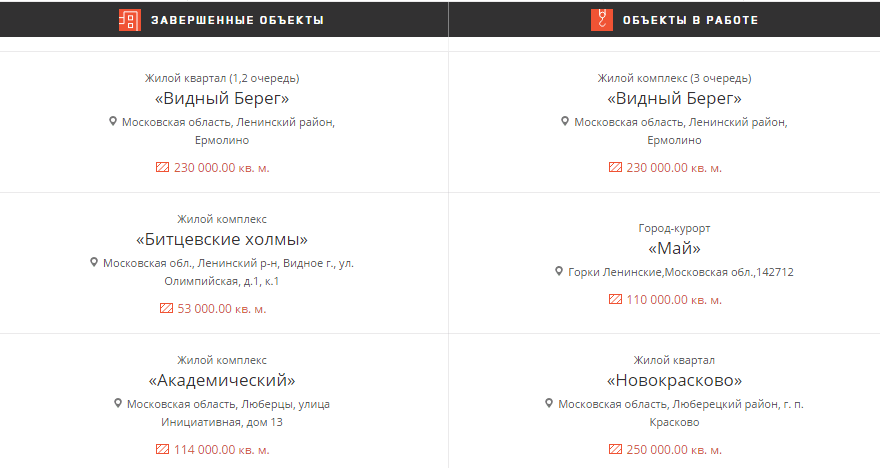This screenshot has width=880, height=468.
Task: Click the map pin for completed Видный Берег
Action: tap(113, 121)
